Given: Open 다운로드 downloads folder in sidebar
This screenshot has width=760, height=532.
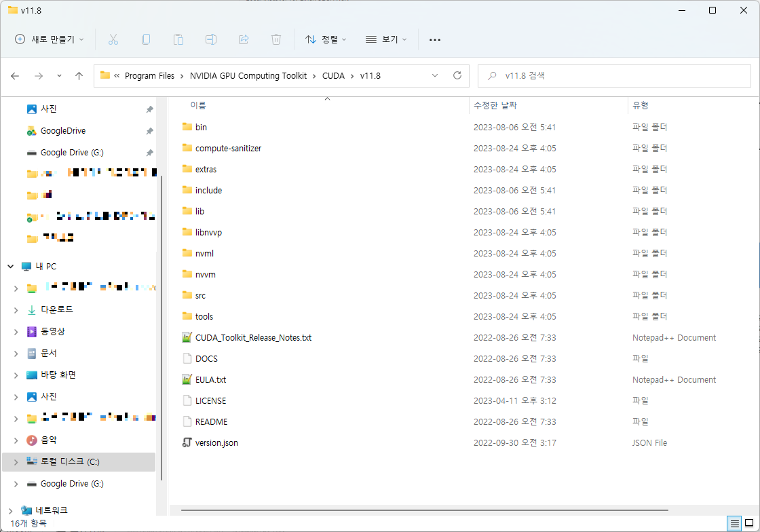Looking at the screenshot, I should tap(57, 309).
